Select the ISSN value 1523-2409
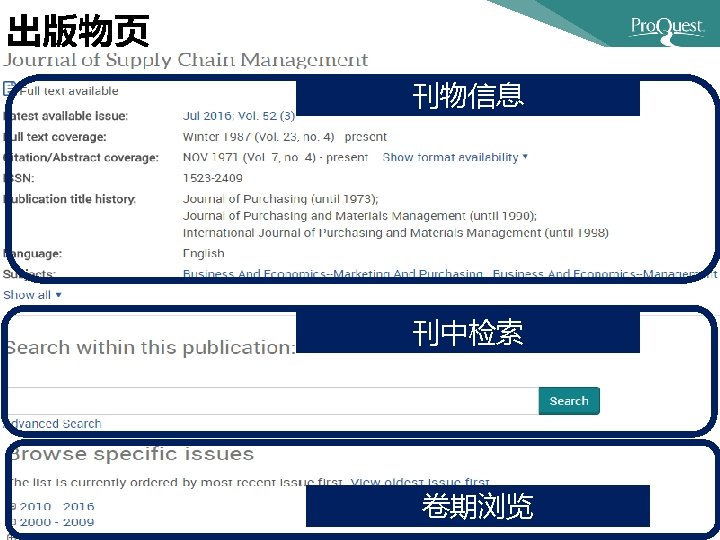 (213, 178)
